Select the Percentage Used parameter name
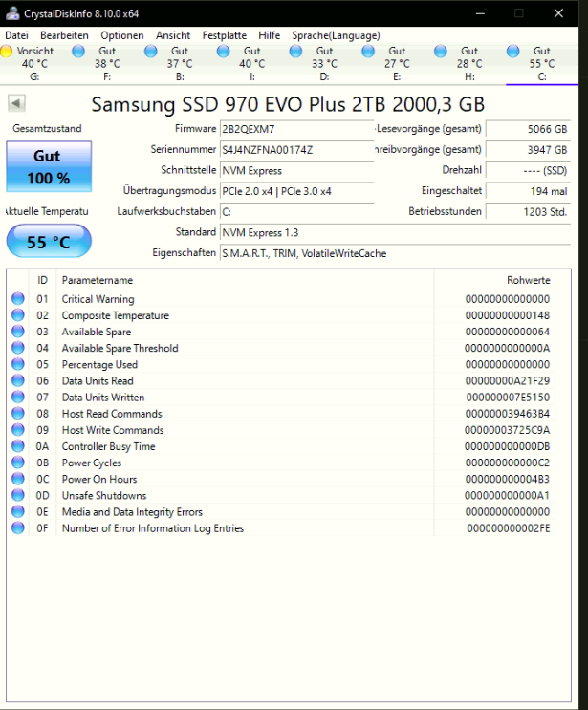The height and width of the screenshot is (710, 588). tap(99, 364)
